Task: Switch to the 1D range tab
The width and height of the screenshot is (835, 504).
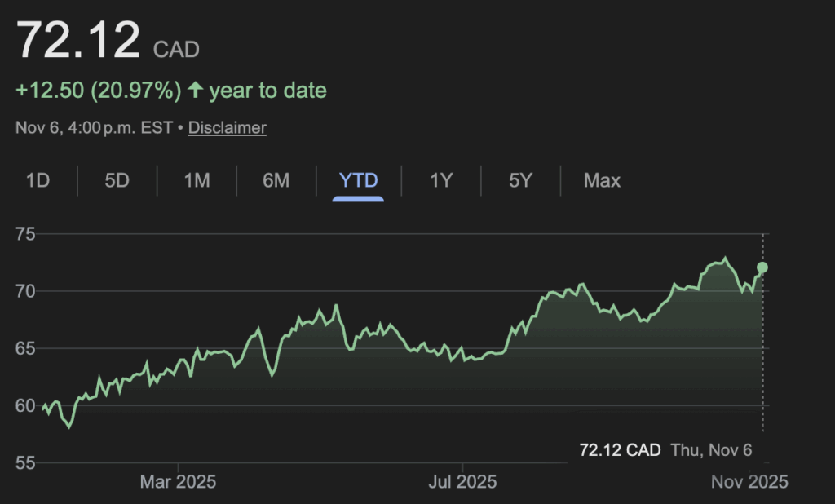Action: (x=38, y=180)
